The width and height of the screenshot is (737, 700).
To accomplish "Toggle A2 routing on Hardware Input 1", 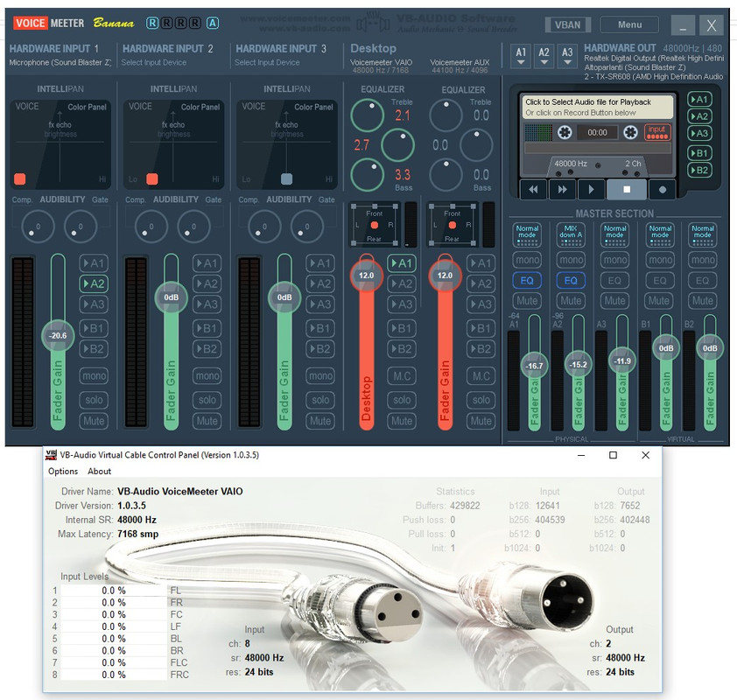I will pos(94,283).
